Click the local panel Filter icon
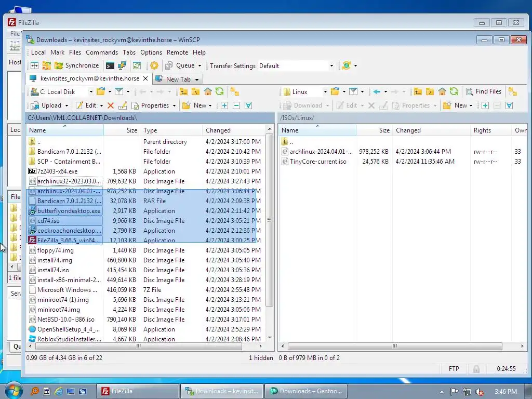The height and width of the screenshot is (399, 532). (x=119, y=91)
